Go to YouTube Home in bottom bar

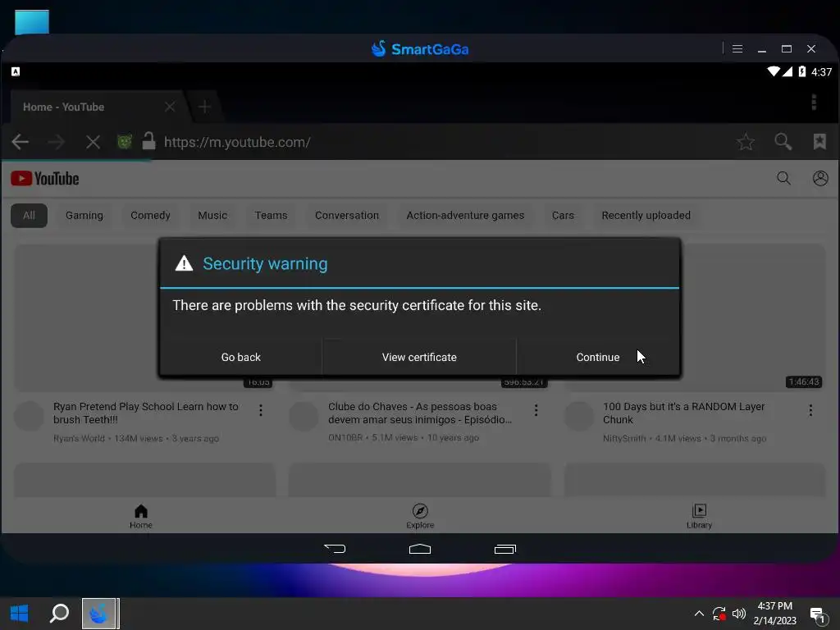pos(141,517)
